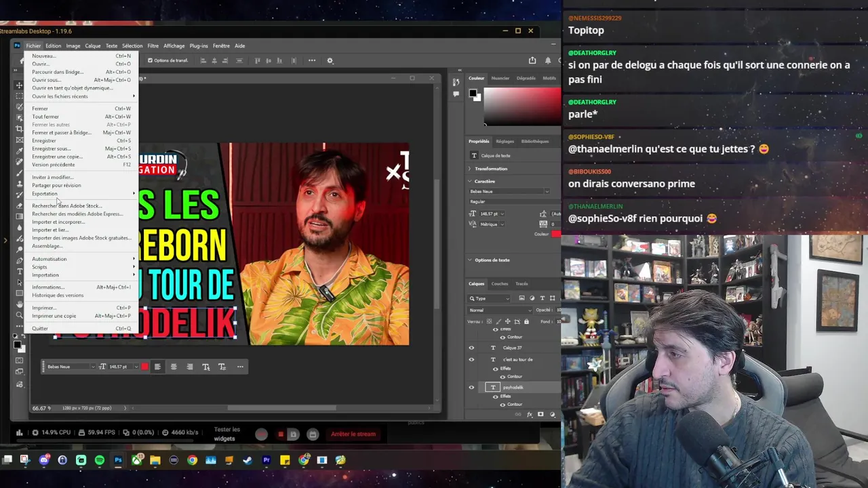The height and width of the screenshot is (488, 868).
Task: Click the color picker gradient field
Action: (x=522, y=106)
